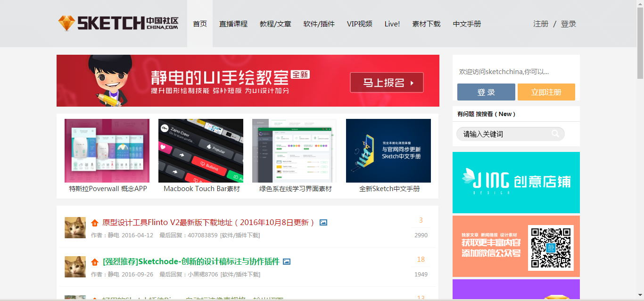Go to 素材下载 page
The height and width of the screenshot is (301, 644).
pos(427,24)
